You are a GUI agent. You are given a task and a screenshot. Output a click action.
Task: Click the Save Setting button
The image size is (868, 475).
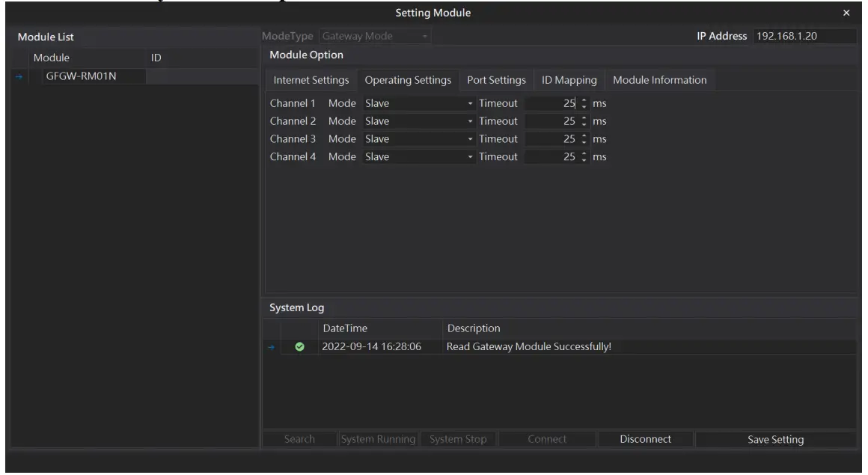pos(775,440)
